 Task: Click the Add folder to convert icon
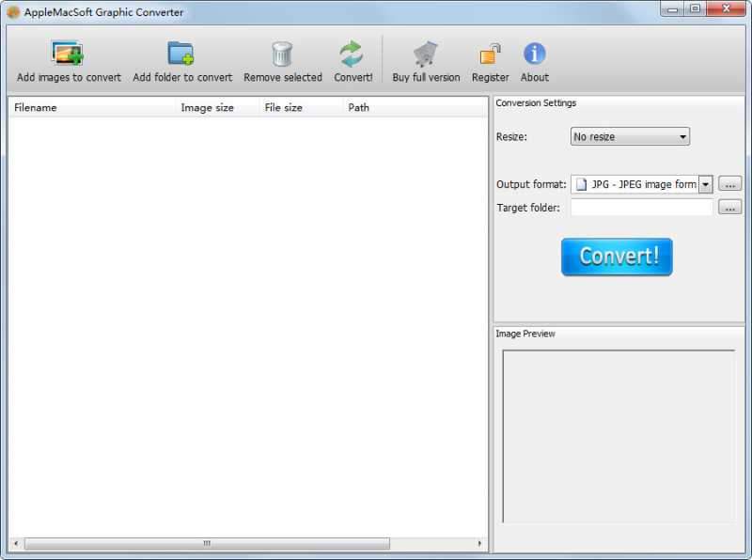click(181, 54)
